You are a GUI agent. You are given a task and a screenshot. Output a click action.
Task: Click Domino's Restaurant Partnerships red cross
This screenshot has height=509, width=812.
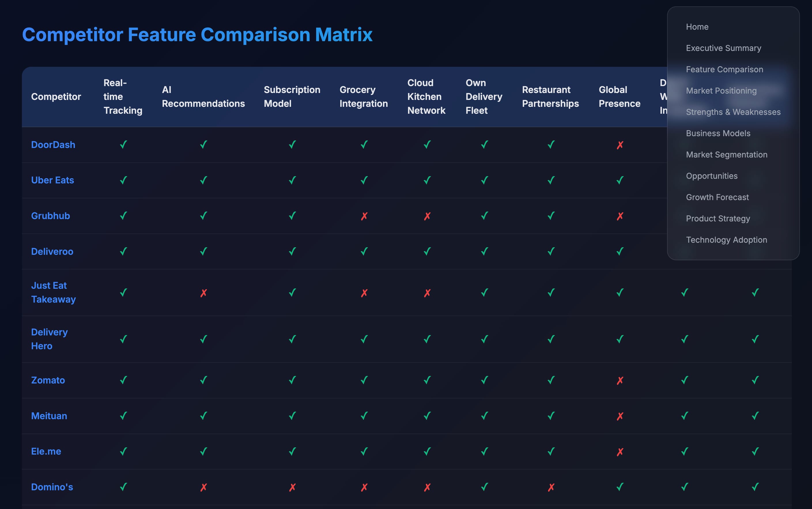[551, 487]
